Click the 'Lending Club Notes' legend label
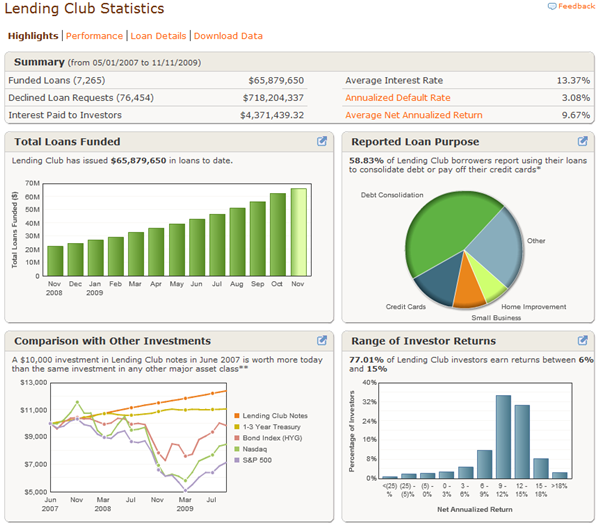This screenshot has width=600, height=529. 275,416
